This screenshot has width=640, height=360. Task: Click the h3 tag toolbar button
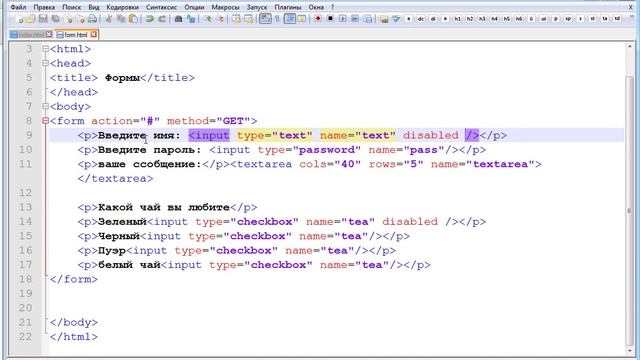pyautogui.click(x=482, y=19)
